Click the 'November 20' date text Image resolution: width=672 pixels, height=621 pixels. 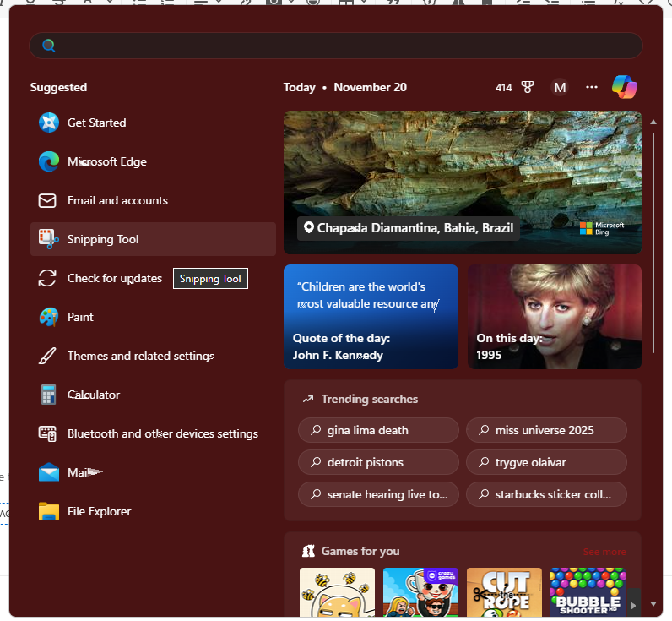pos(371,88)
